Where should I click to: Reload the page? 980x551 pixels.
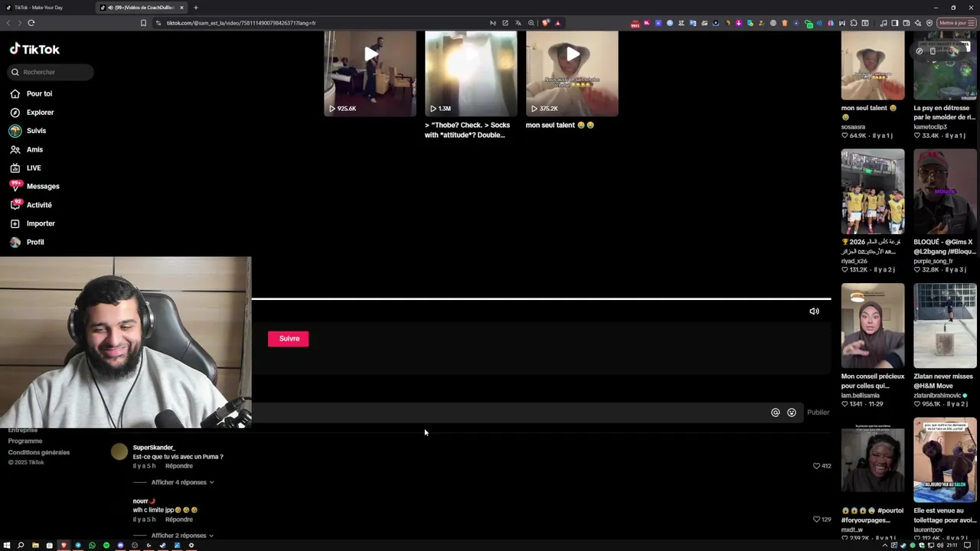pyautogui.click(x=31, y=23)
